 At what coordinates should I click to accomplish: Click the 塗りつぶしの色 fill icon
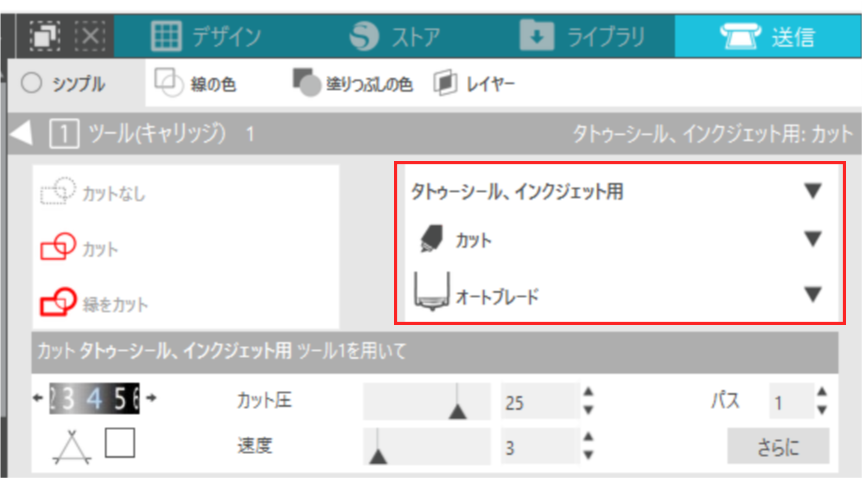(x=307, y=83)
